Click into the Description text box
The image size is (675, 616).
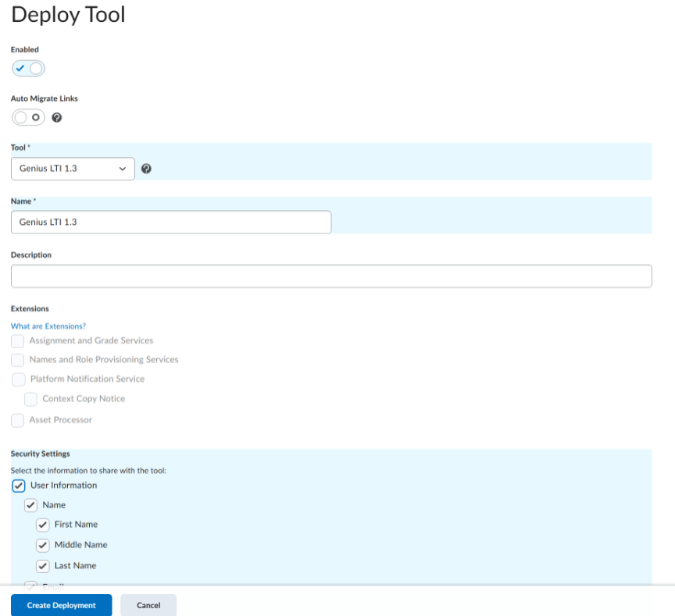click(331, 276)
